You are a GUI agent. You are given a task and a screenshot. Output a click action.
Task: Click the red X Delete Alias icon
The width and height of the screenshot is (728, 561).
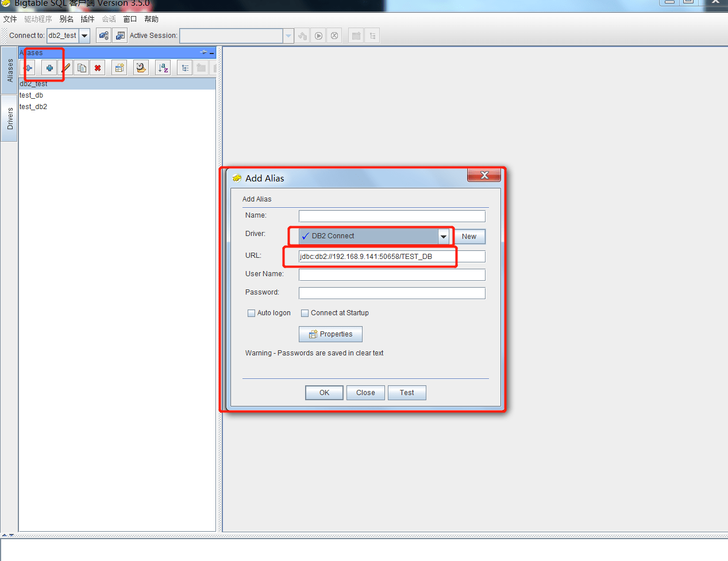click(98, 68)
